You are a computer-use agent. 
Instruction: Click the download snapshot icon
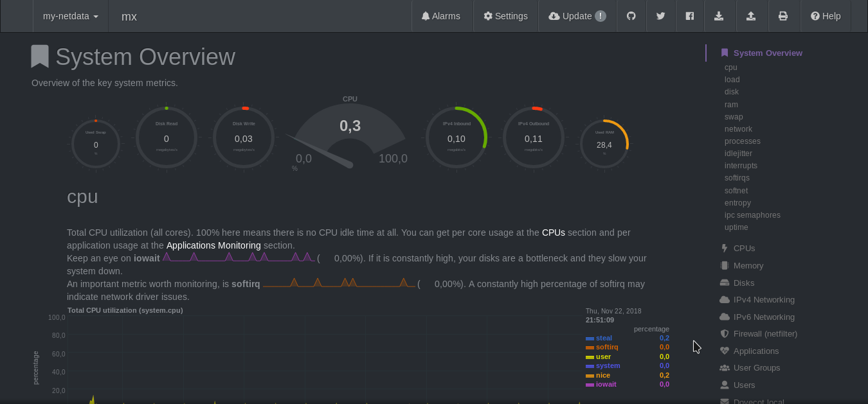click(719, 16)
